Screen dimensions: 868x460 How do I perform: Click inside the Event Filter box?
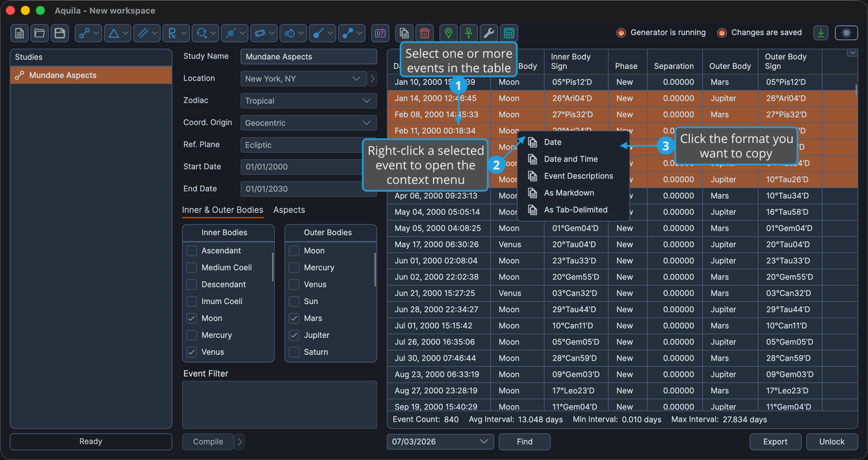pos(280,405)
